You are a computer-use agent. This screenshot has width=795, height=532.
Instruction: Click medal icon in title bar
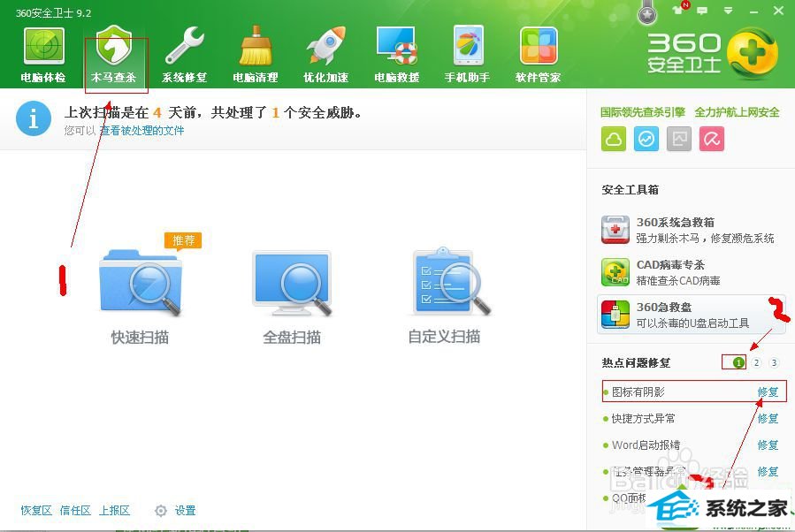(647, 13)
